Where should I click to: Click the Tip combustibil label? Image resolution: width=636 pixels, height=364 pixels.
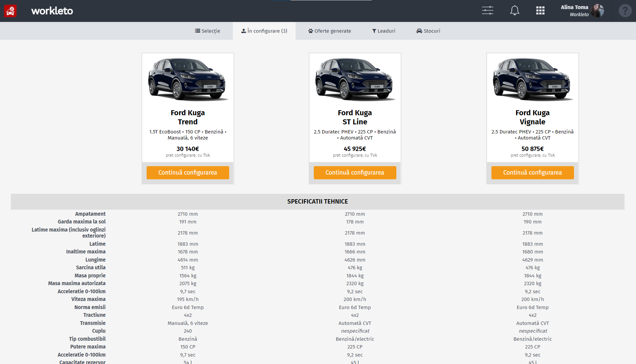click(87, 339)
